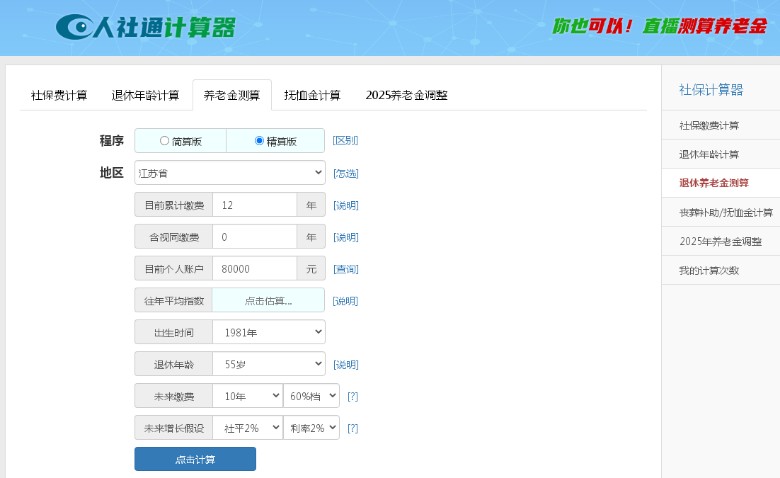Open the 利率2% growth assumption dropdown
This screenshot has height=478, width=780.
coord(311,428)
